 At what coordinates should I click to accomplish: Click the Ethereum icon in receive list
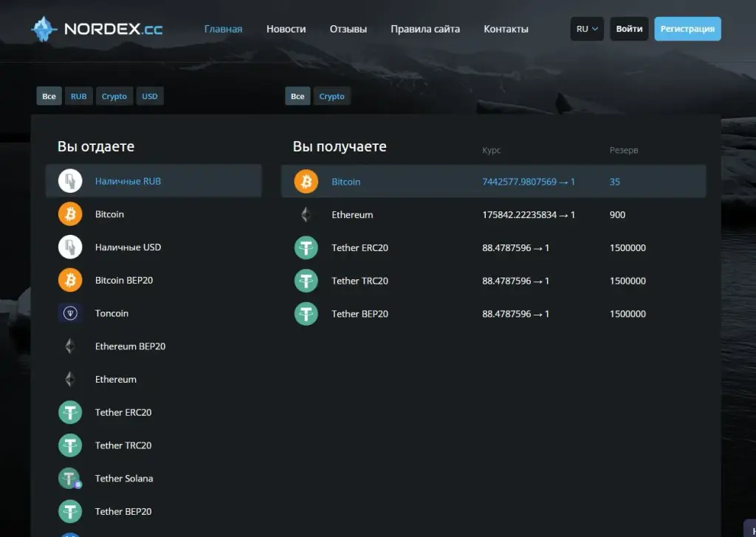point(306,215)
